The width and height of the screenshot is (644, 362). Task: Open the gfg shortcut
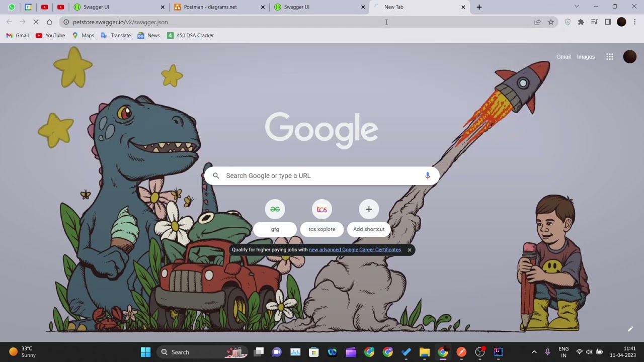point(275,218)
